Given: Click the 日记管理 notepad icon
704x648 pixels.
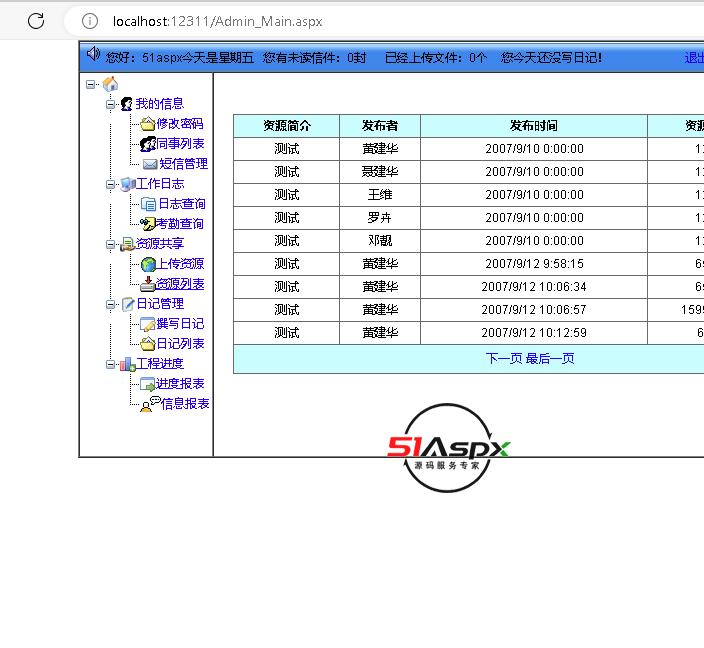Looking at the screenshot, I should (128, 304).
